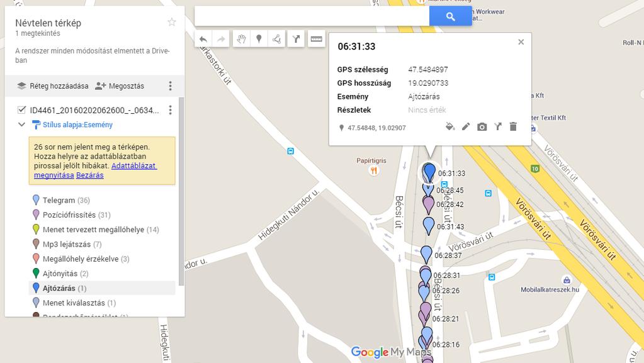Click the purple pin labeled 06:28:42
The width and height of the screenshot is (644, 363).
coord(428,204)
